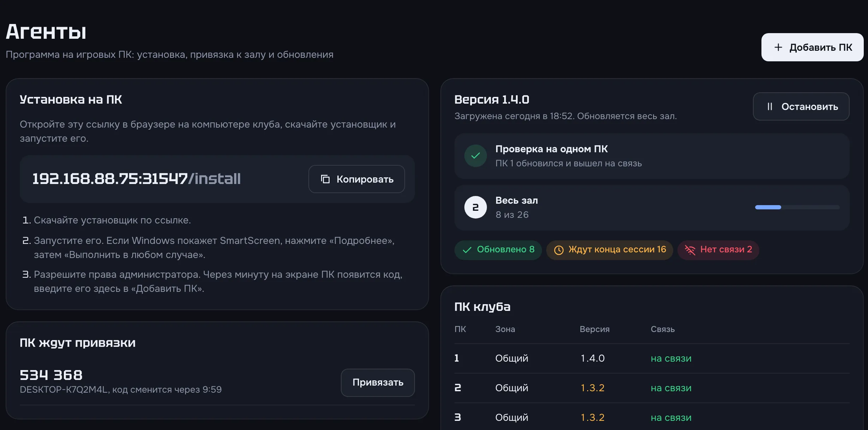
Task: Click the copy icon next to Копировать
Action: 325,179
